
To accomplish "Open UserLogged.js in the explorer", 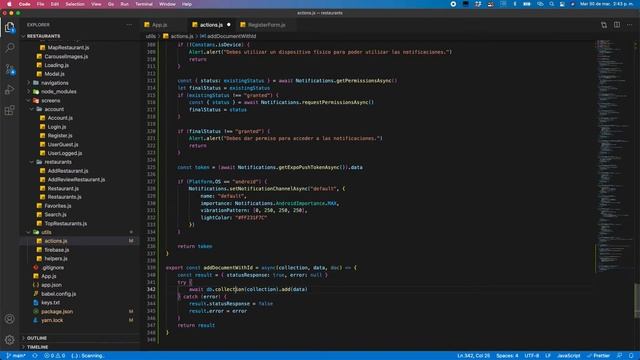I will 65,153.
